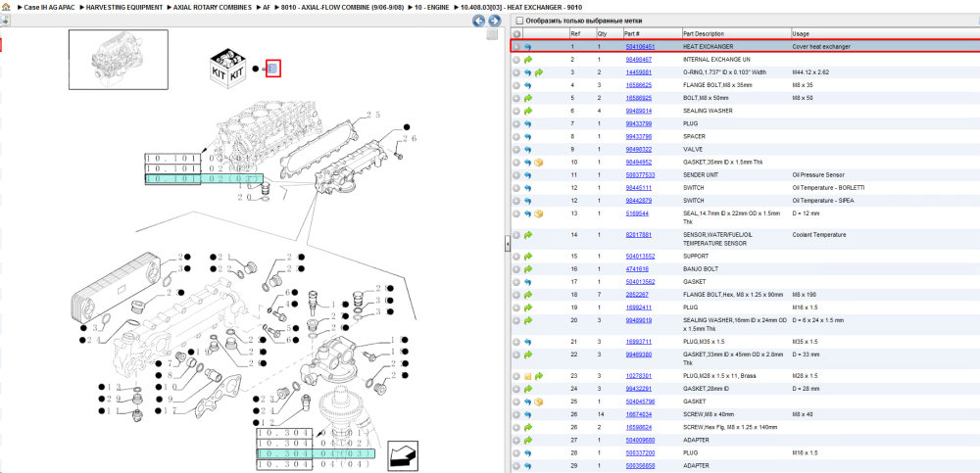Click the gray square button above the diagram
Viewport: 980px width, 473px height.
pos(492,35)
